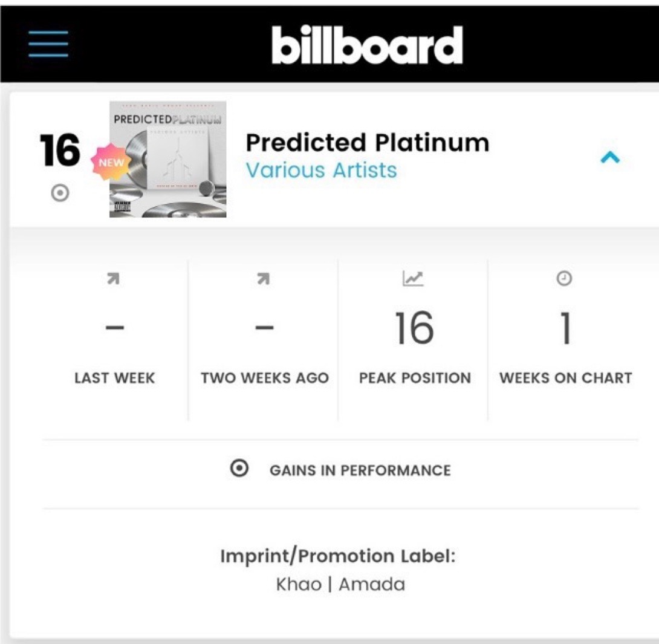Collapse the Predicted Platinum chart entry
The width and height of the screenshot is (659, 644).
click(x=610, y=158)
